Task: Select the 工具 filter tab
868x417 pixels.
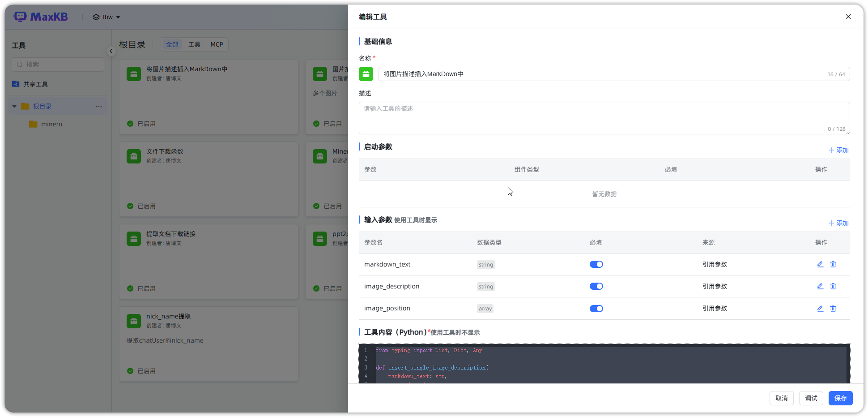Action: pyautogui.click(x=194, y=44)
